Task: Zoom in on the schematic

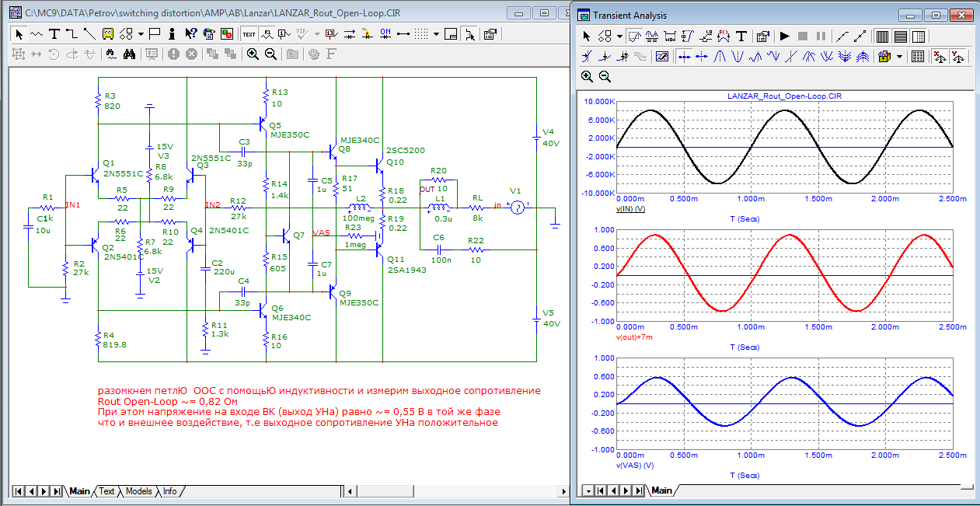Action: pyautogui.click(x=253, y=54)
